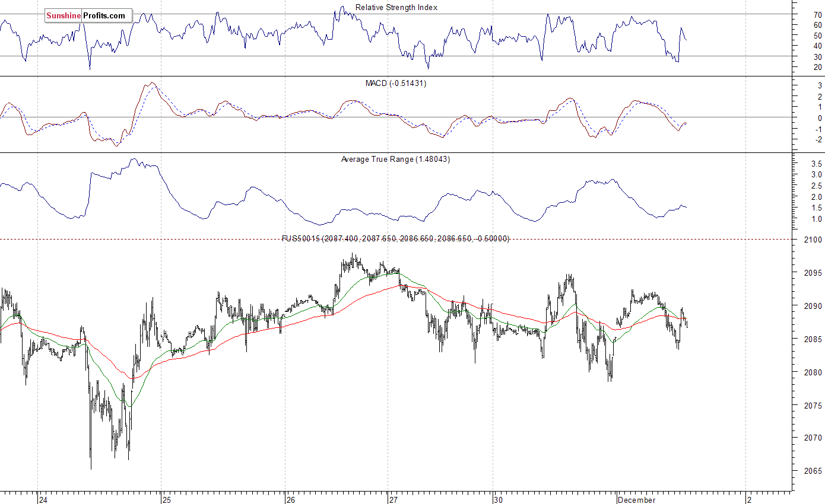Screen dimensions: 825x504
Task: Click the December date axis label
Action: [636, 500]
